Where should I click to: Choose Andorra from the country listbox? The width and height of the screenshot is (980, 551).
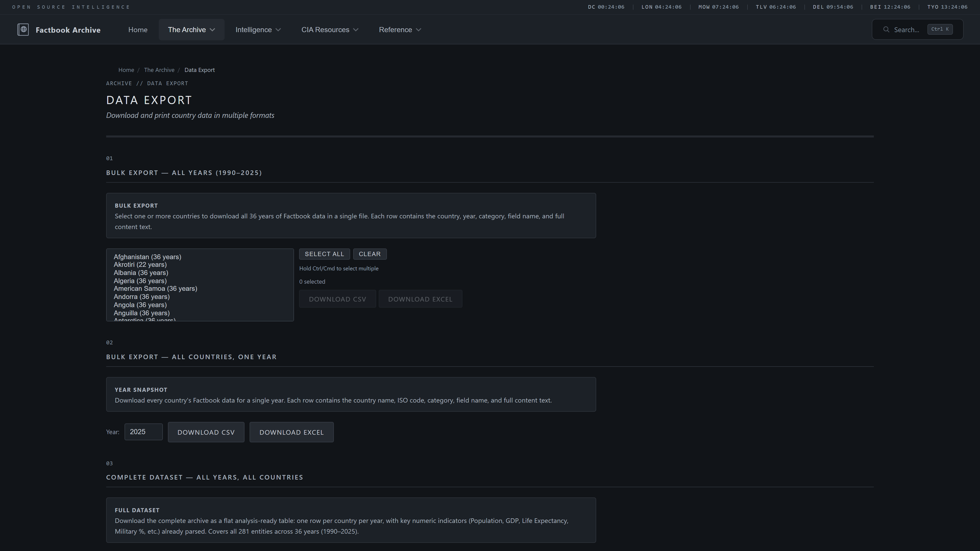click(142, 297)
